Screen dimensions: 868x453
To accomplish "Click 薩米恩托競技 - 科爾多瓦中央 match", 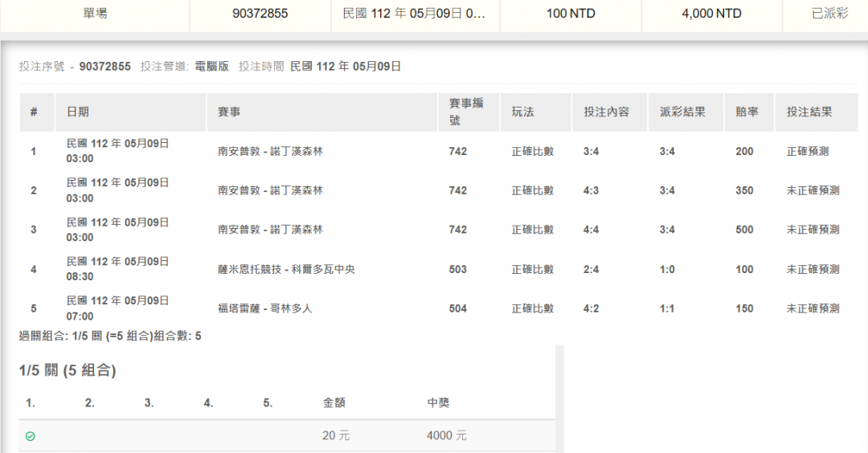I will (286, 269).
